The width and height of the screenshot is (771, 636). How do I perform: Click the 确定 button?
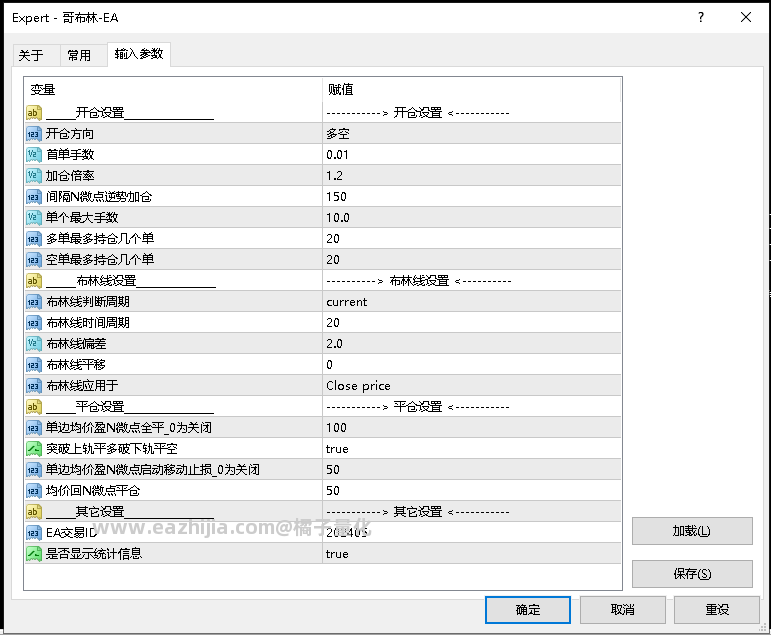pos(528,609)
